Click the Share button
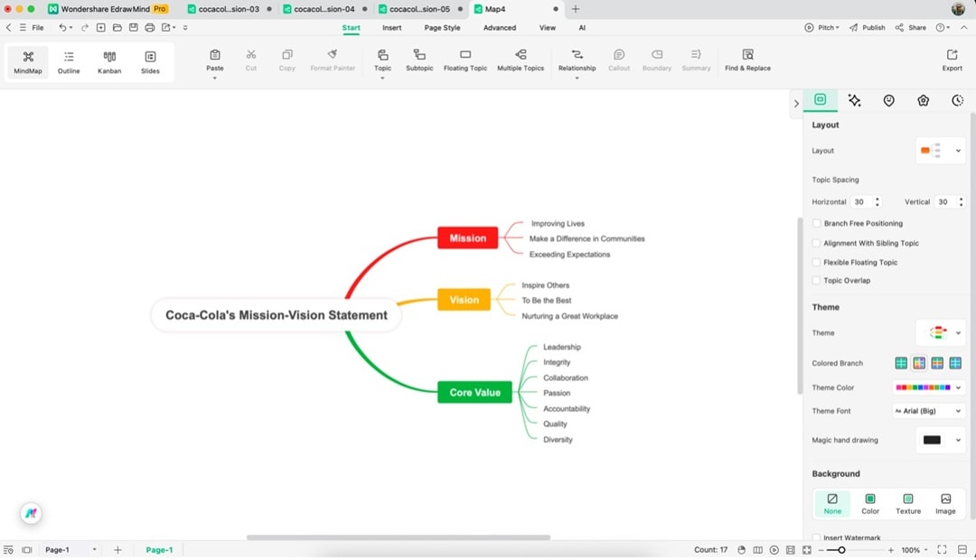976x560 pixels. pyautogui.click(x=911, y=27)
